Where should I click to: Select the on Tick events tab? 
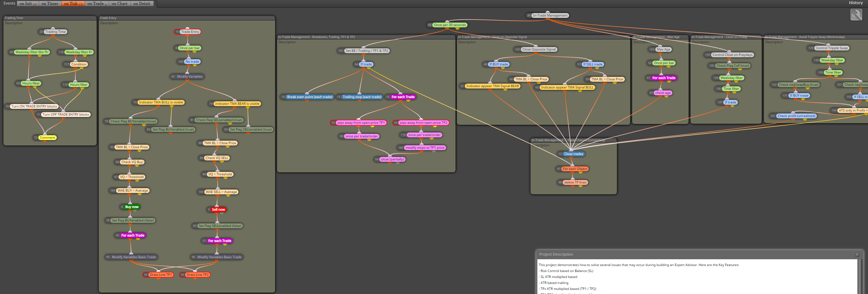(x=73, y=4)
